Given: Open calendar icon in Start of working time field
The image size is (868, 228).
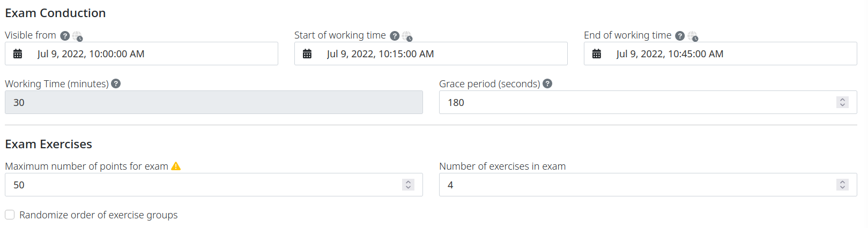Looking at the screenshot, I should pyautogui.click(x=307, y=54).
